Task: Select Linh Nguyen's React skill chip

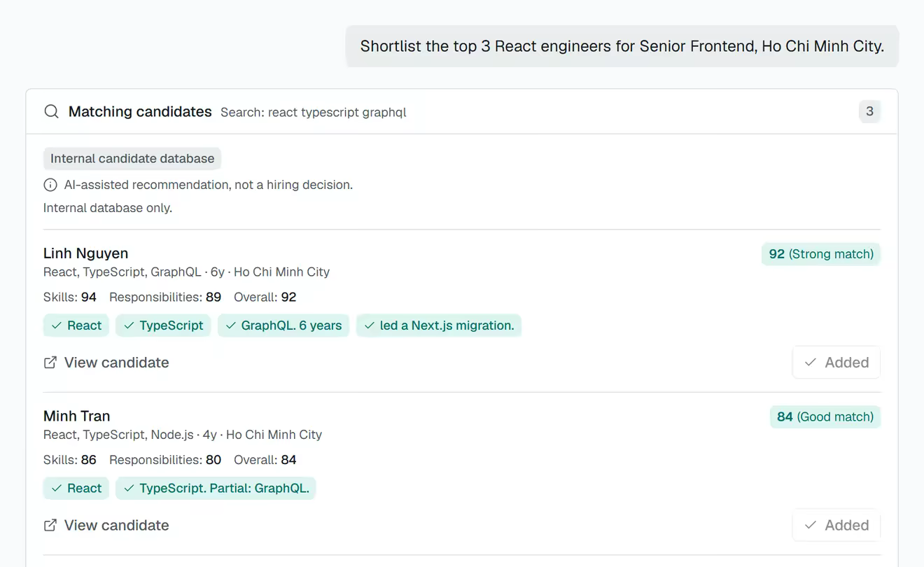Action: 76,325
